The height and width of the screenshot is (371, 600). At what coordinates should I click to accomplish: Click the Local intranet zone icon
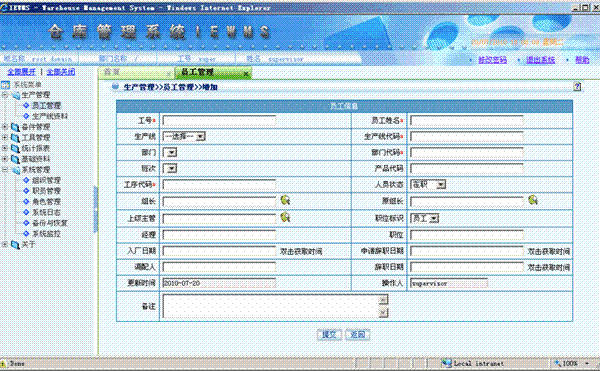446,363
